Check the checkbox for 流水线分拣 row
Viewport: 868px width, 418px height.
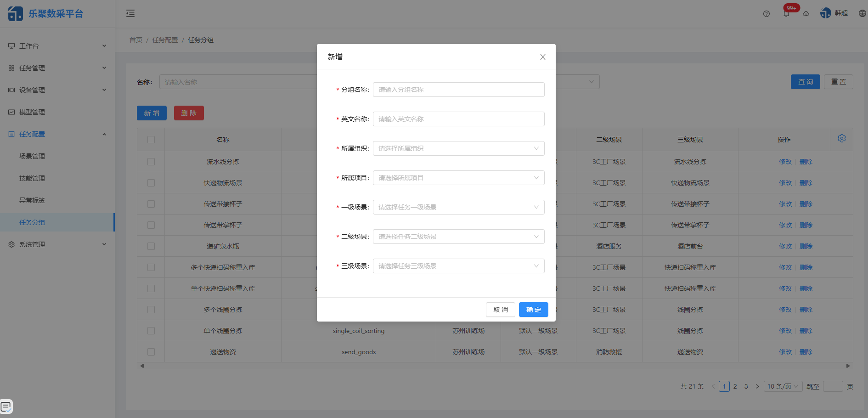click(x=151, y=161)
